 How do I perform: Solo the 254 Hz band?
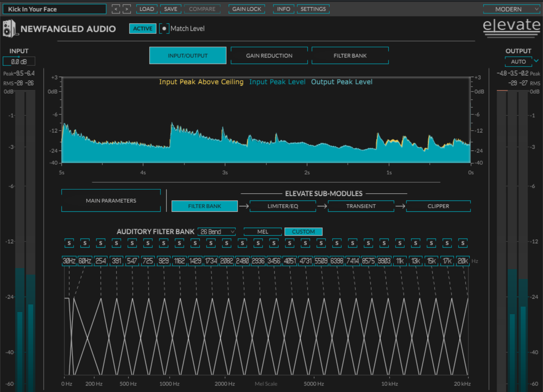[101, 243]
